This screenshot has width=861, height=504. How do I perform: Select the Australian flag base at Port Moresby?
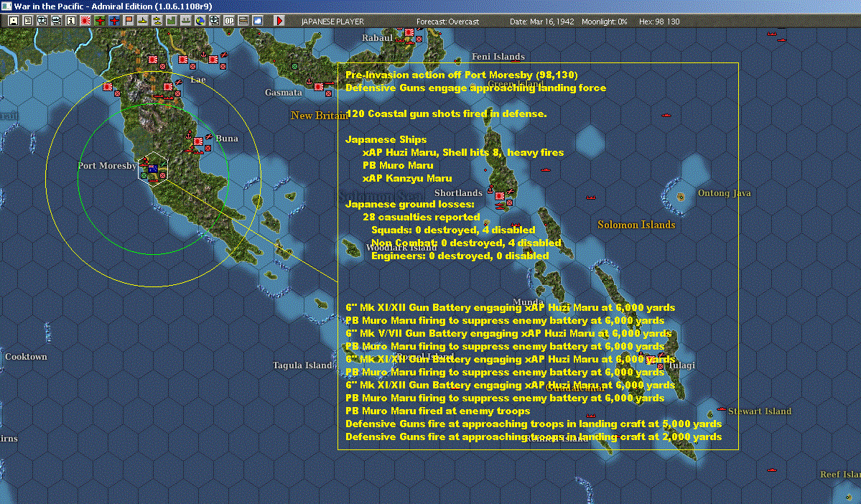pos(153,169)
